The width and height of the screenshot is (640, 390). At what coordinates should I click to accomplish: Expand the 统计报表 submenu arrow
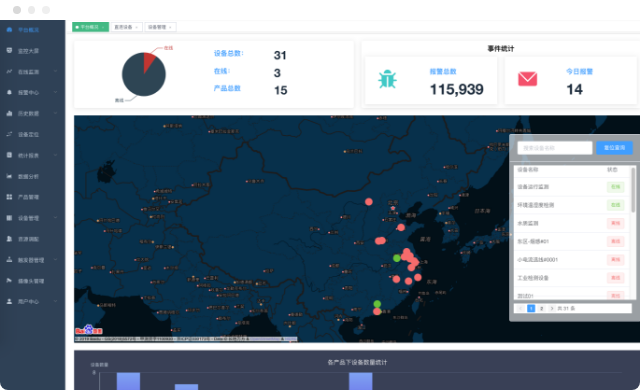(56, 155)
